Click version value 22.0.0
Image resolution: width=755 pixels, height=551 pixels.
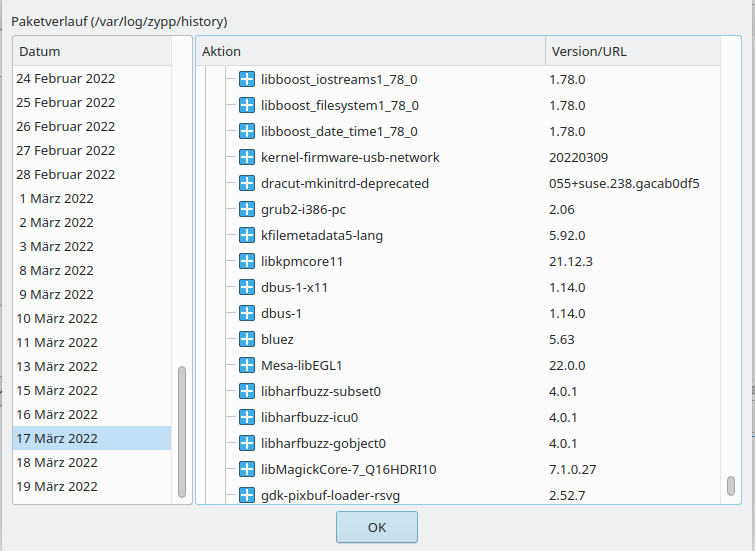tap(567, 366)
